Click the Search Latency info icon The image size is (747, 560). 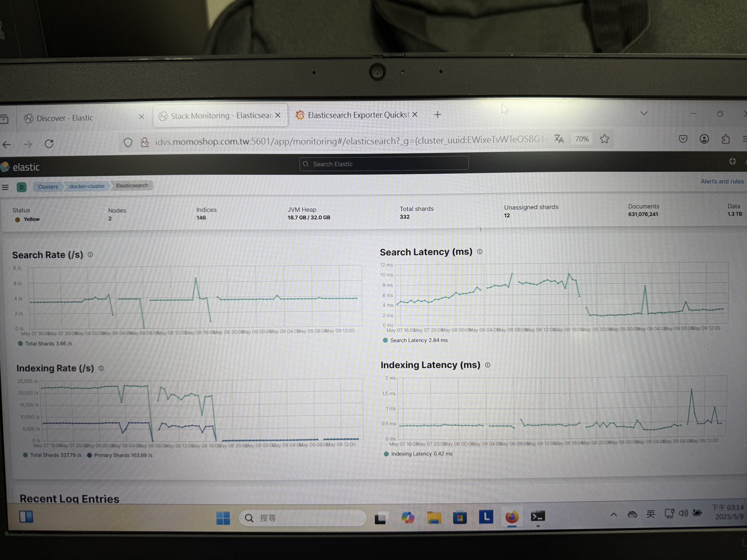[x=480, y=252]
